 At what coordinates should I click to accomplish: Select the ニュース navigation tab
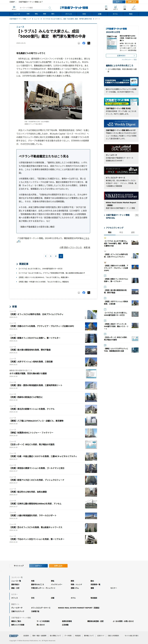tap(17, 14)
